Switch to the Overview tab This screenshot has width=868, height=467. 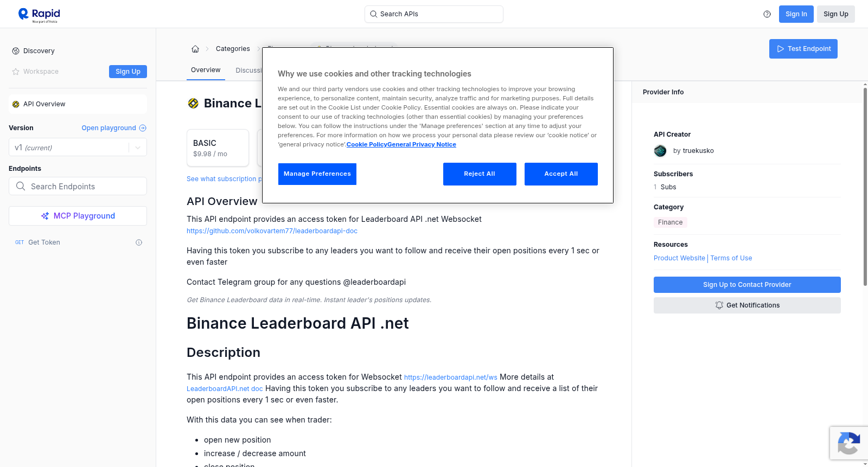pos(206,70)
